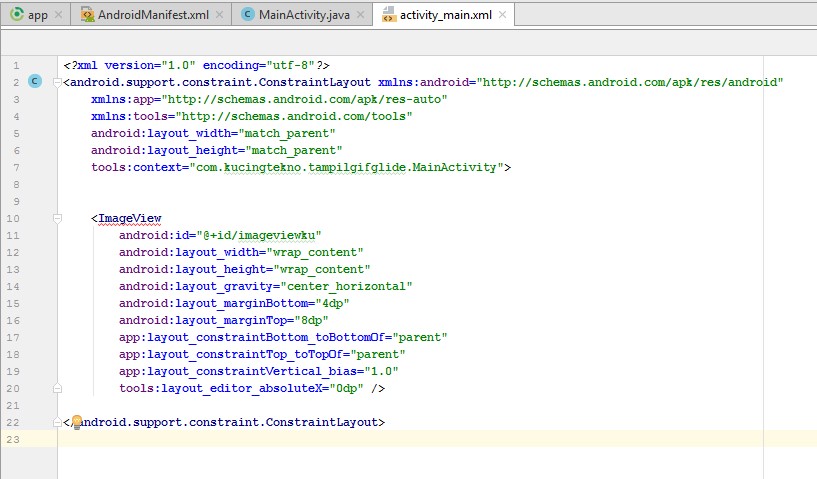Image resolution: width=817 pixels, height=479 pixels.
Task: Click the tools:layout_editor_absoluteX attribute
Action: (221, 388)
